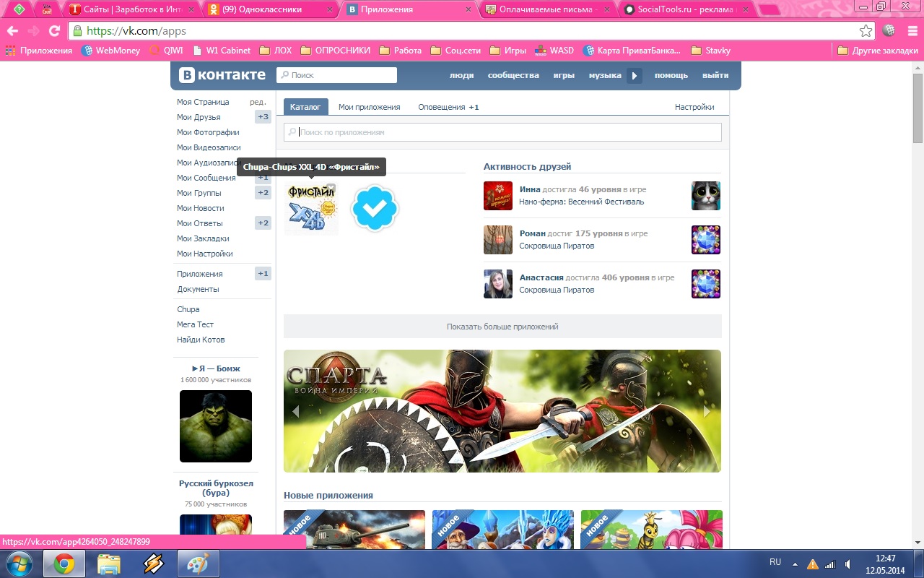Open Другие закладки folder
The height and width of the screenshot is (578, 924).
(879, 51)
